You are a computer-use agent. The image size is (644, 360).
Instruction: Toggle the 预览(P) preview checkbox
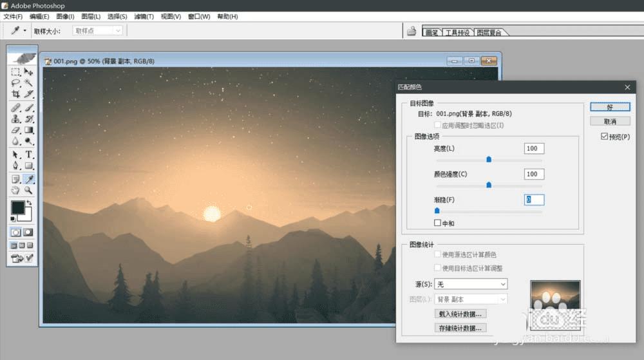pos(604,137)
